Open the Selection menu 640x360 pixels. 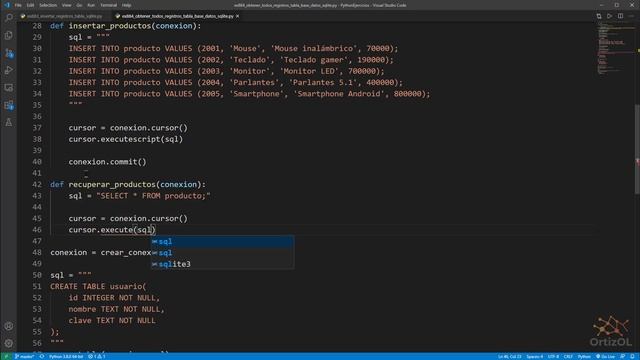point(48,5)
